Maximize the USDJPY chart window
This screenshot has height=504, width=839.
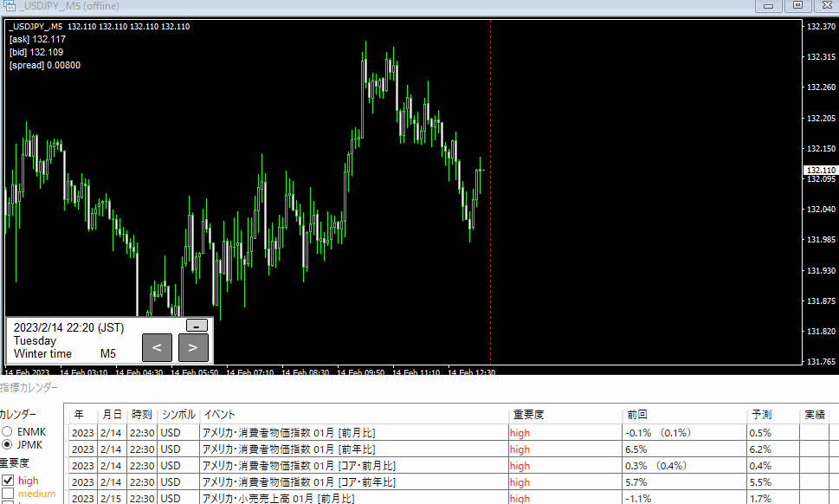[x=797, y=6]
